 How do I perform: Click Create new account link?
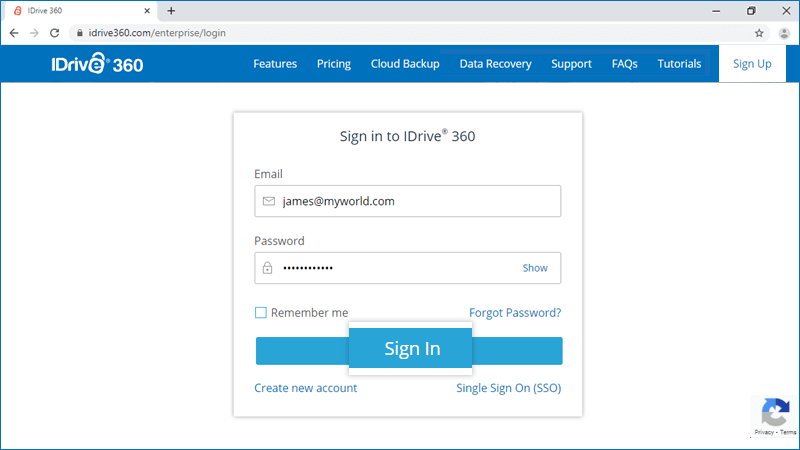(306, 388)
